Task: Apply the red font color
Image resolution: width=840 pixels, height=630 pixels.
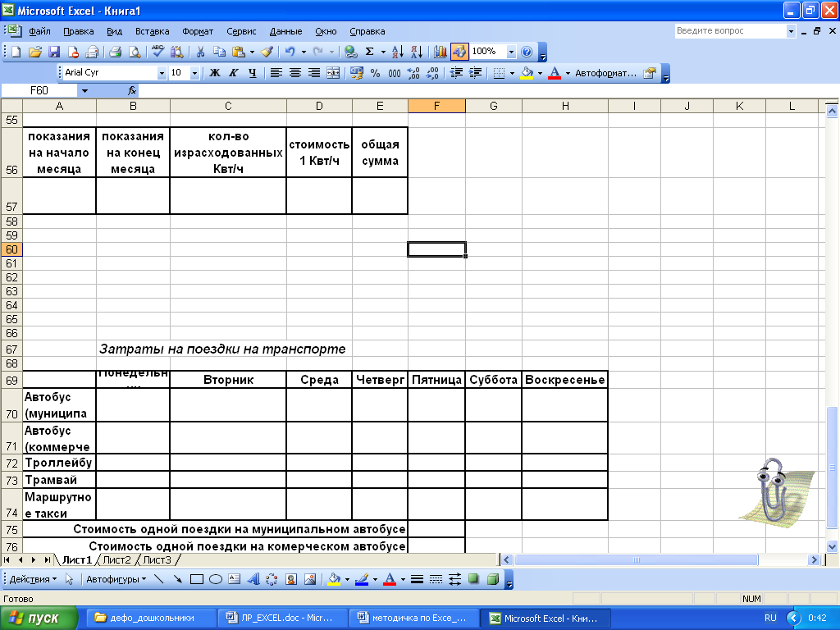Action: 555,73
